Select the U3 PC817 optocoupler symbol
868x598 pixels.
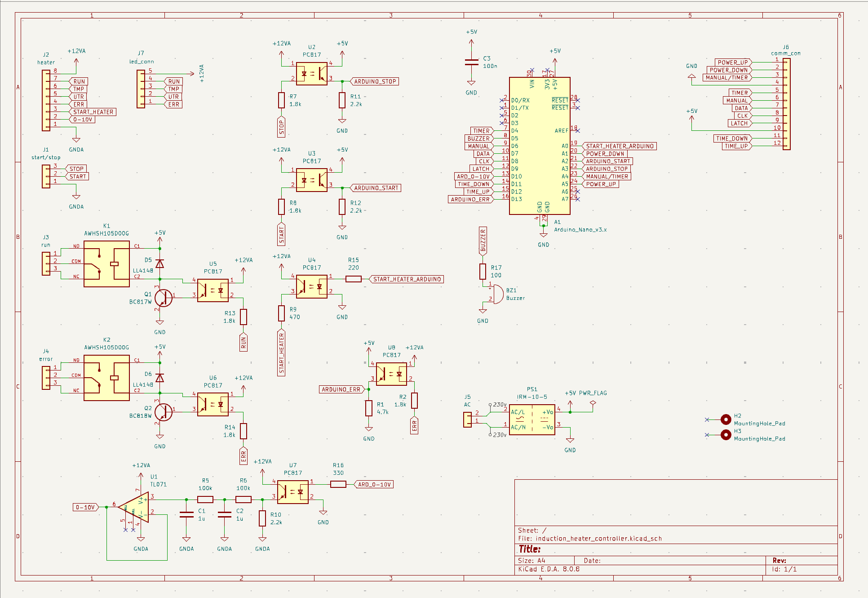coord(312,180)
